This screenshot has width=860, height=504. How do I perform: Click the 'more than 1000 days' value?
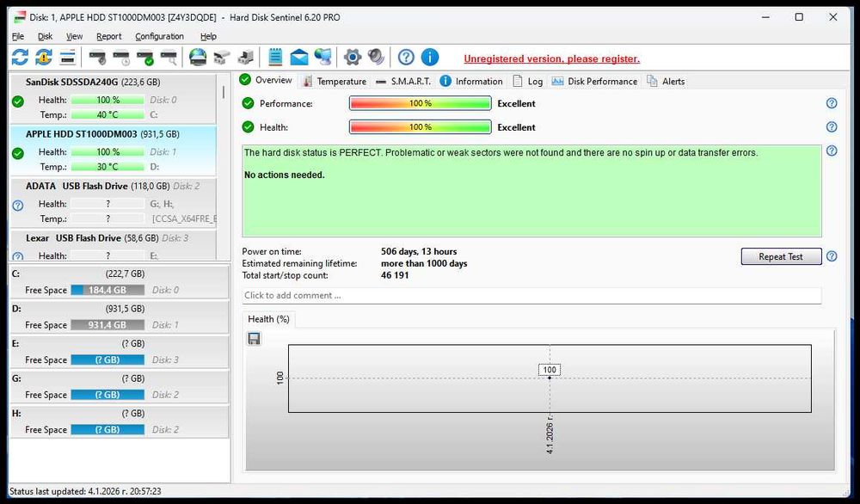(x=424, y=263)
